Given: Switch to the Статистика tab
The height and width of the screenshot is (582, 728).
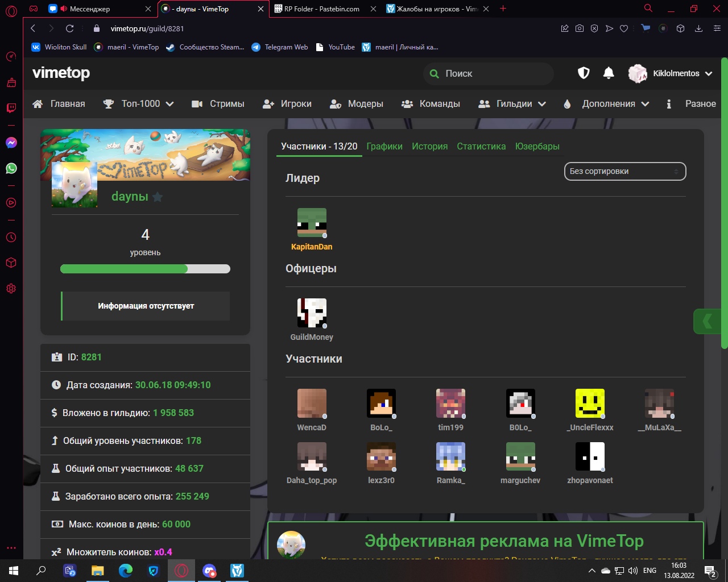Looking at the screenshot, I should click(x=481, y=146).
